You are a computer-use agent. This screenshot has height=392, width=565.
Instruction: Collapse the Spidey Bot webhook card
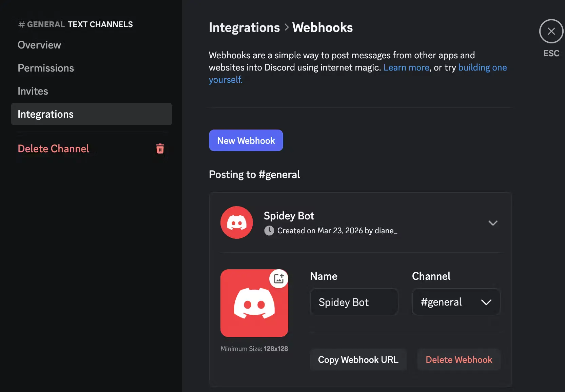[x=493, y=223]
